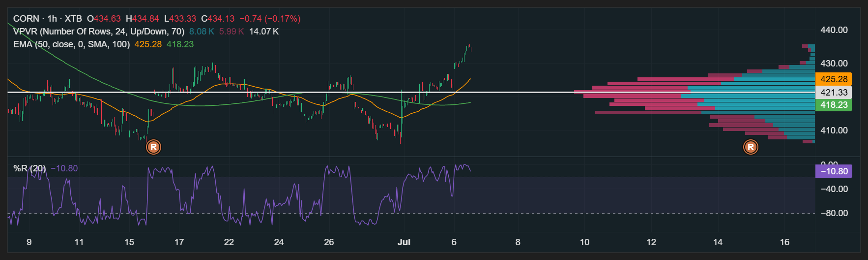Click the %R (20) indicator legend
The height and width of the screenshot is (260, 868).
[29, 168]
